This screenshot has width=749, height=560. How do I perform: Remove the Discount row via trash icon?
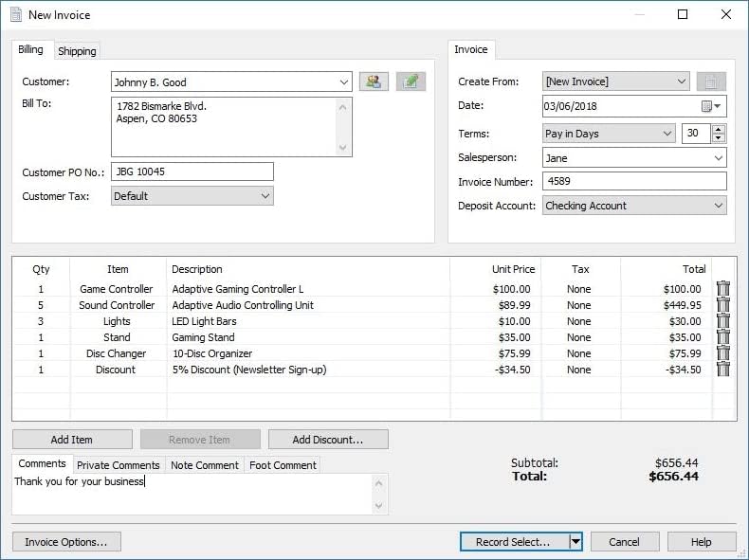[x=723, y=370]
